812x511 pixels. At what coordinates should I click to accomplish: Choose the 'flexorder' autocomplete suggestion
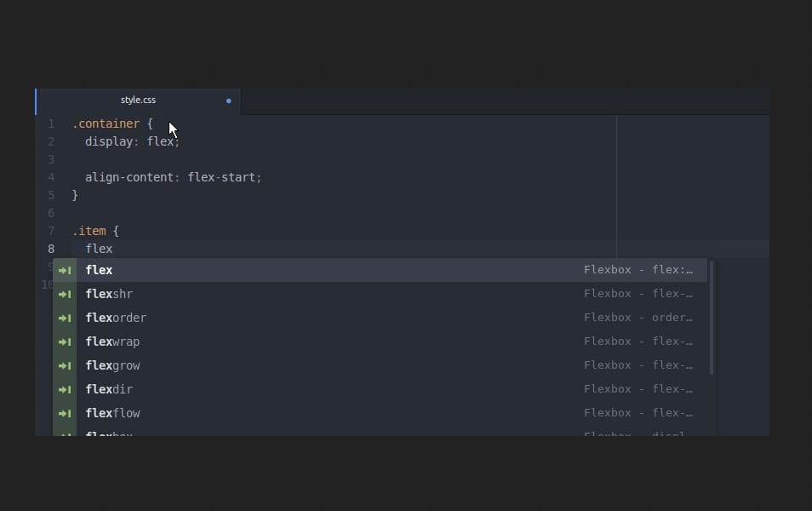click(x=380, y=318)
